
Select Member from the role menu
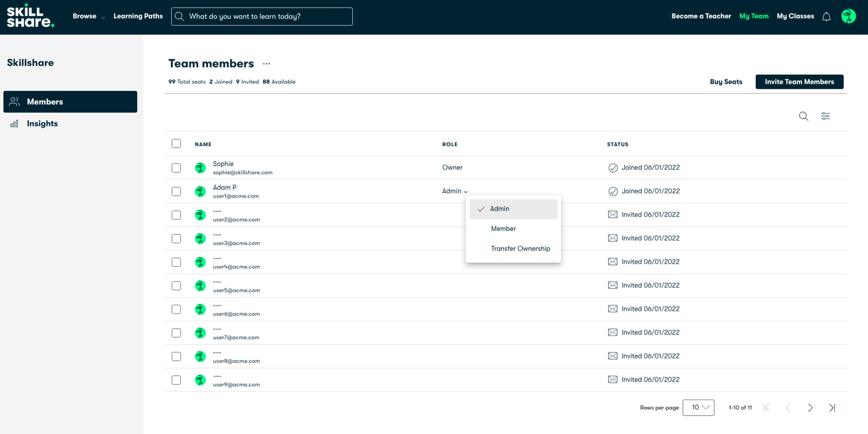coord(503,228)
